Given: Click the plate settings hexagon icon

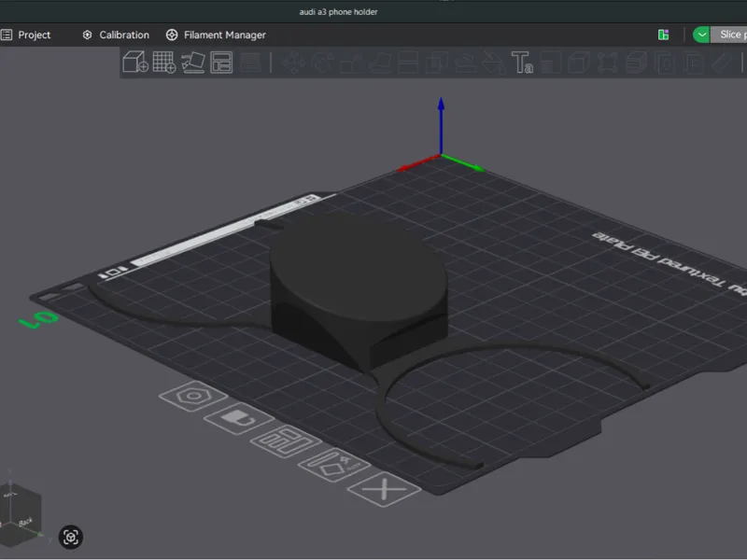Looking at the screenshot, I should (193, 396).
